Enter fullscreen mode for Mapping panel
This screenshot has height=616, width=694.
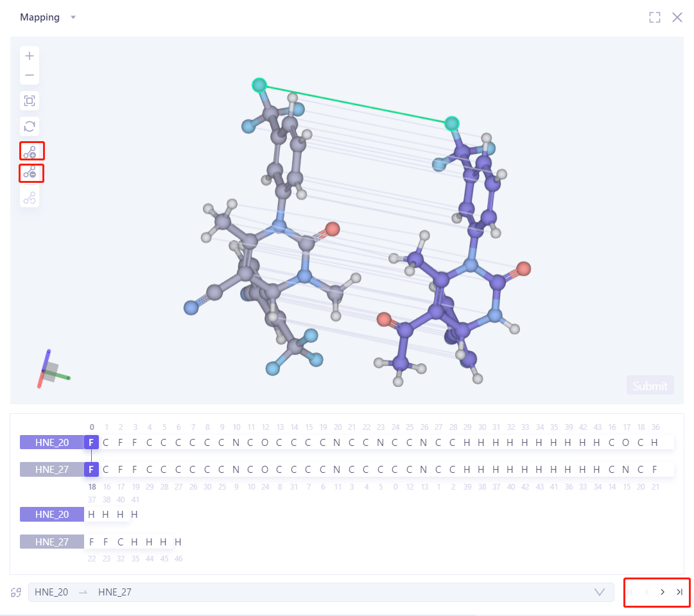click(x=654, y=17)
